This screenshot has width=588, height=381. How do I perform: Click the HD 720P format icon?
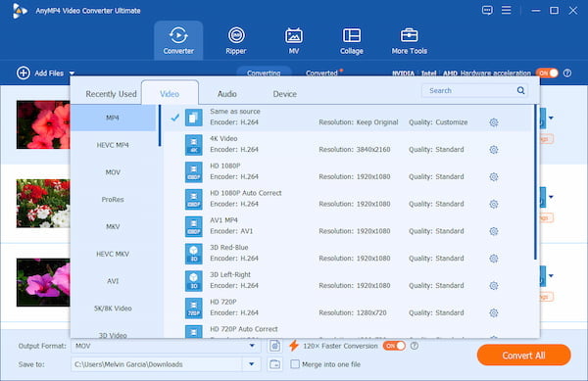pos(193,308)
